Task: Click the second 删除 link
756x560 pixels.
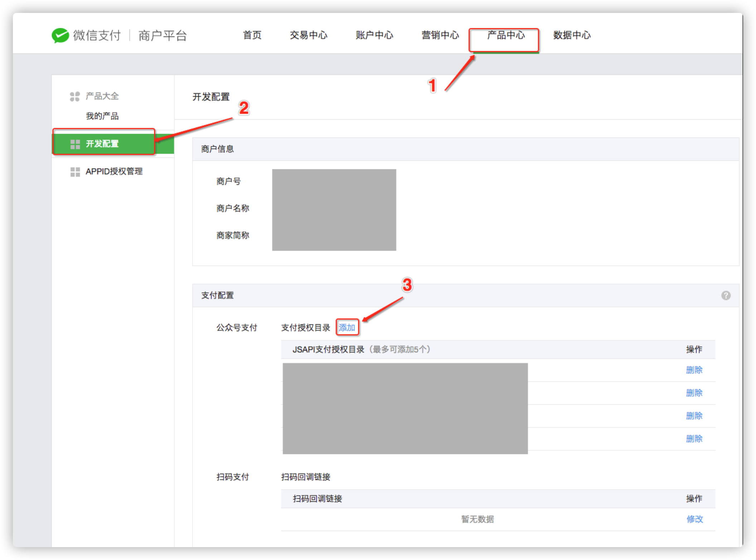Action: point(694,393)
